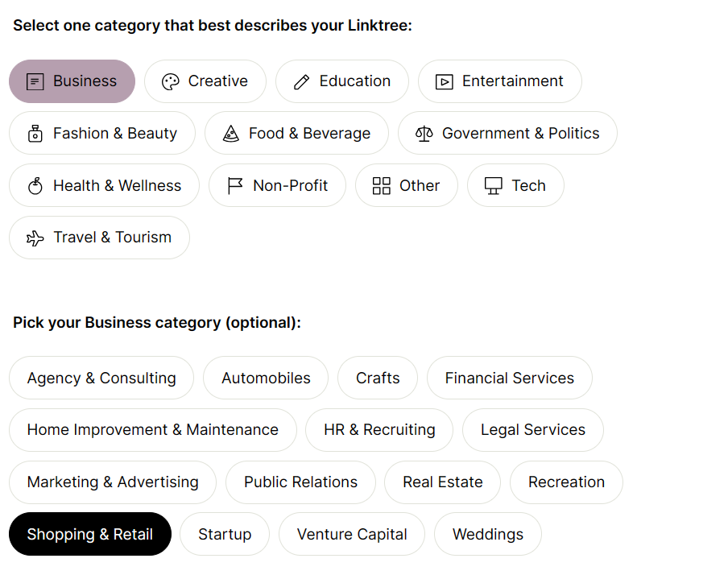Click the pizza slice icon for Food & Beverage

click(x=231, y=134)
